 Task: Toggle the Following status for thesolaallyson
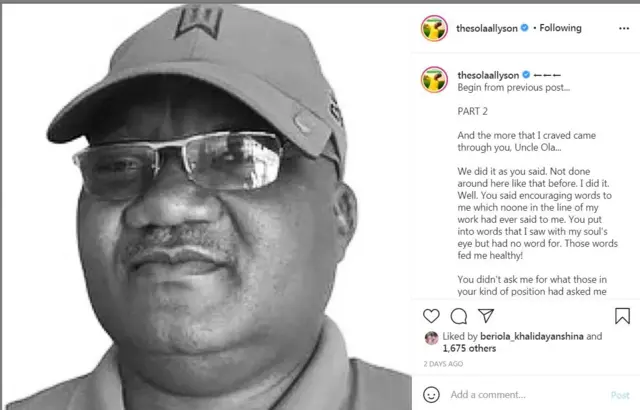(x=560, y=28)
